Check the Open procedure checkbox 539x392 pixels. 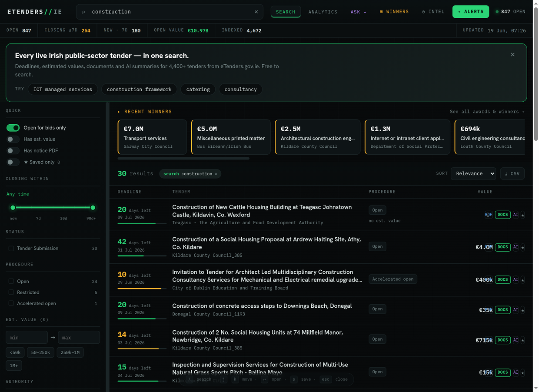coord(11,282)
